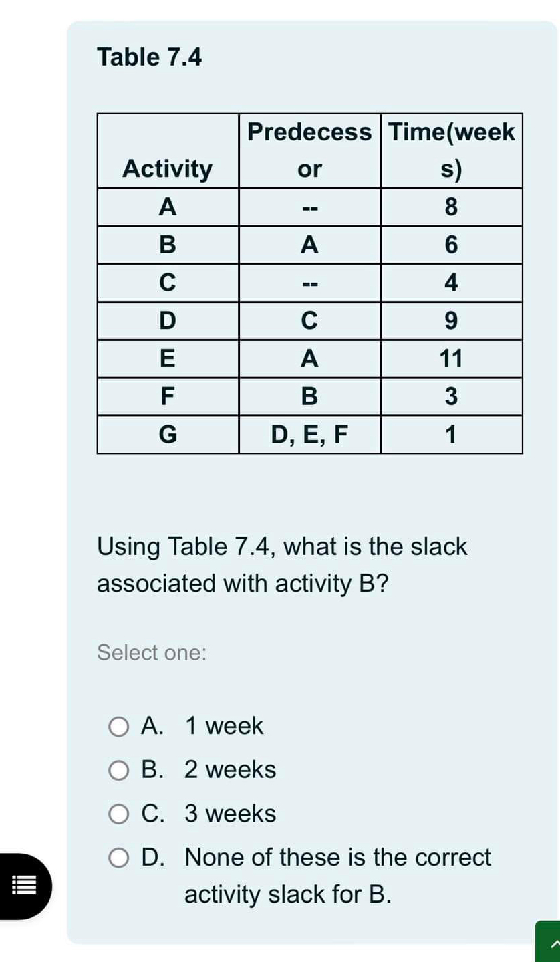Click the cell listing predecessors D, E, F

tap(310, 435)
